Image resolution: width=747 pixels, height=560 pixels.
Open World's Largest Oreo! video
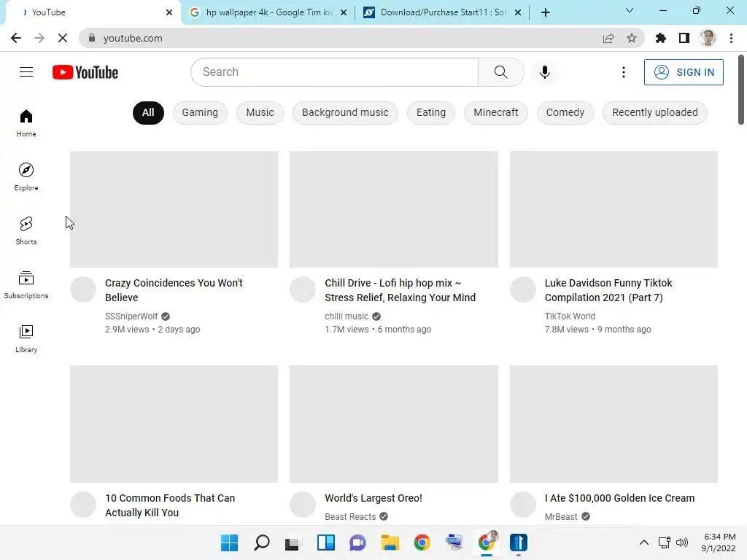[x=373, y=498]
